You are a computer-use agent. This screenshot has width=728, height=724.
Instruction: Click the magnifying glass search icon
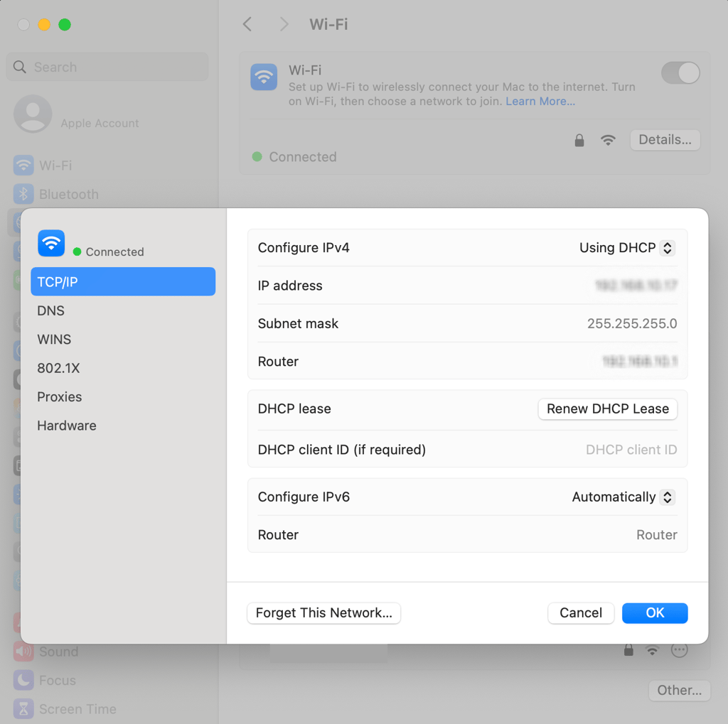tap(19, 67)
